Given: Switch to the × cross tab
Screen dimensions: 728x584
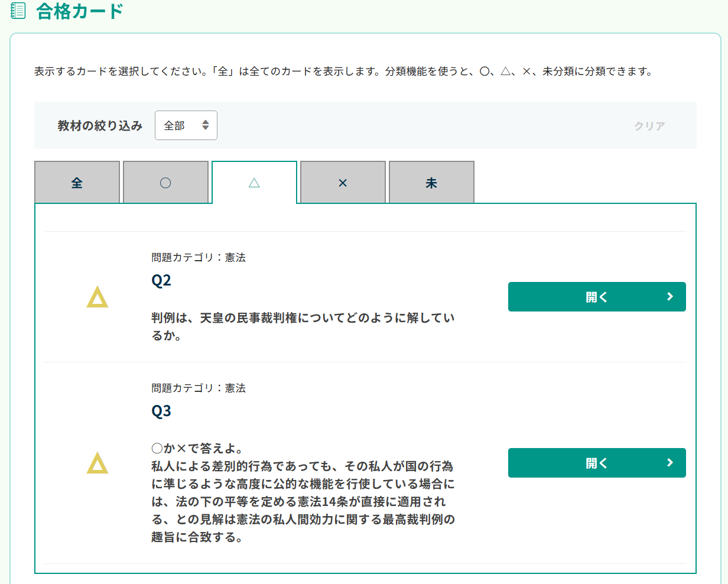Looking at the screenshot, I should 343,183.
